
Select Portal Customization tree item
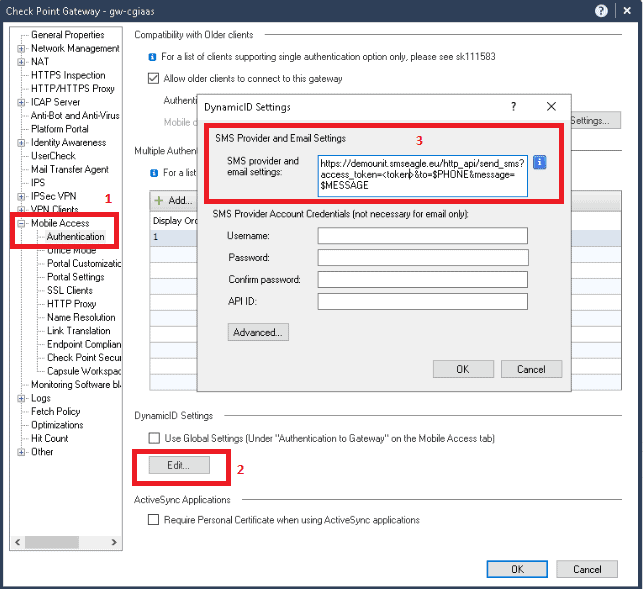tap(84, 263)
